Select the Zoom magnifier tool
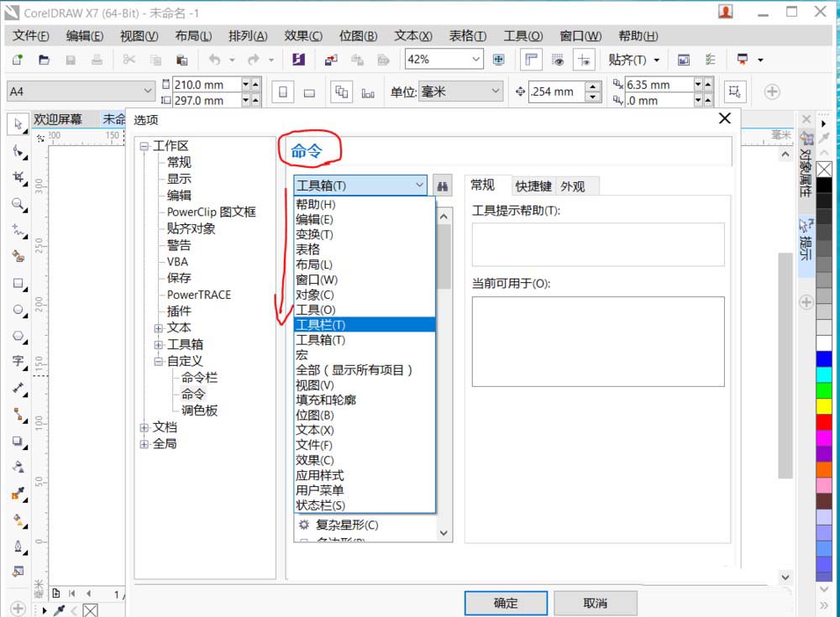Viewport: 840px width, 617px height. [18, 204]
